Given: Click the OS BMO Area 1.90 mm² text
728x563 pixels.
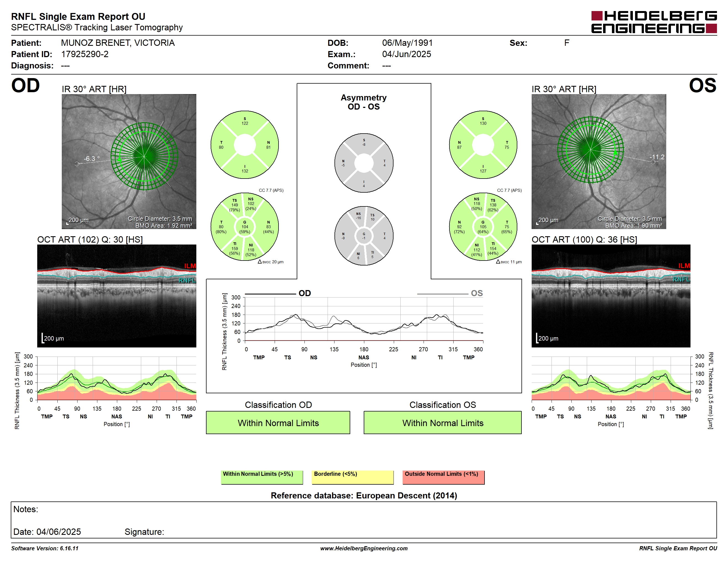Looking at the screenshot, I should coord(633,226).
